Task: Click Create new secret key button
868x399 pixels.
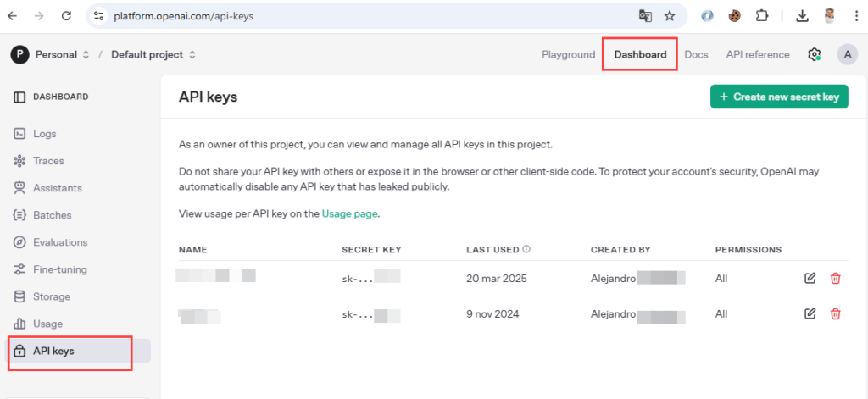Action: tap(779, 97)
